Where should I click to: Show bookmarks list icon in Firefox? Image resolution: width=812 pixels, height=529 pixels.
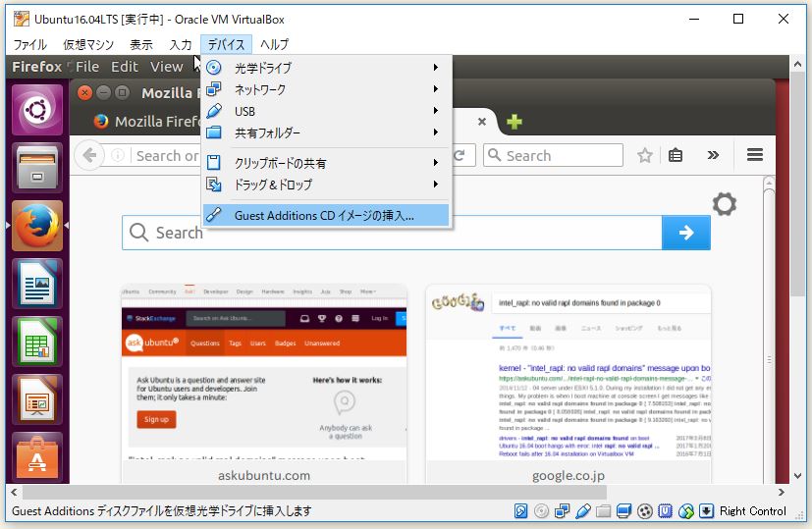pyautogui.click(x=676, y=155)
